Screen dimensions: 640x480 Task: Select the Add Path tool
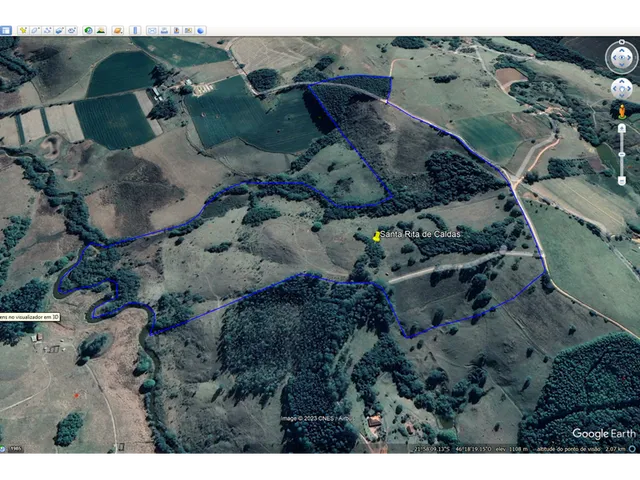(x=48, y=30)
